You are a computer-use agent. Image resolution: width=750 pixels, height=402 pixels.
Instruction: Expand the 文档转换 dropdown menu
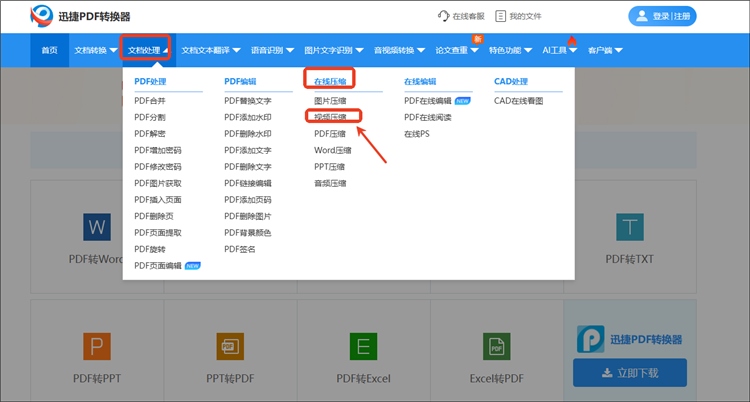pyautogui.click(x=95, y=50)
